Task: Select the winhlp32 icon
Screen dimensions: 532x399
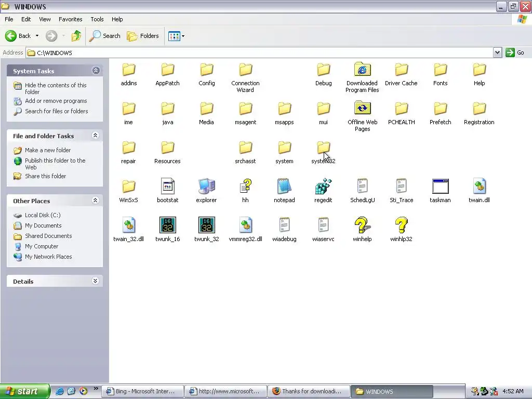Action: [x=402, y=225]
